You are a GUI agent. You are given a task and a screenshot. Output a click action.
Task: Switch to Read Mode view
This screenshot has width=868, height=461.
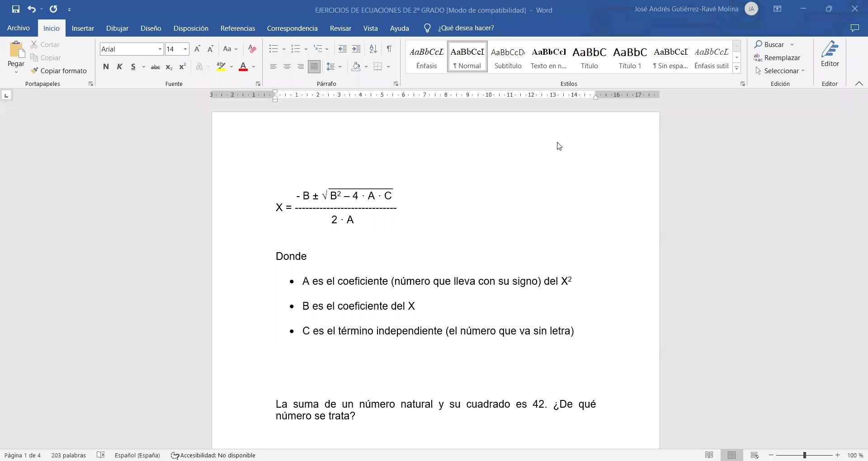709,455
